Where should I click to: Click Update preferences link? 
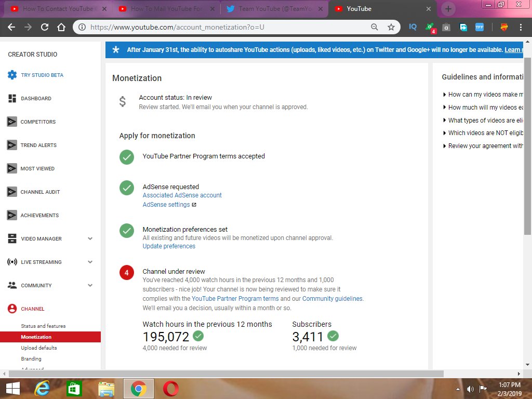(169, 246)
